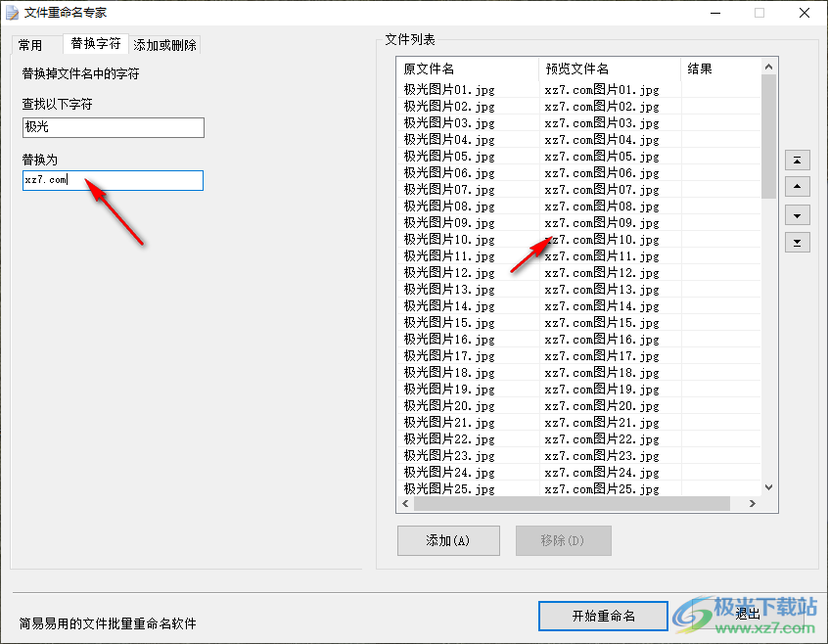Focus the 查找以下字符 input field
Screen dimensions: 828x644
[x=113, y=127]
